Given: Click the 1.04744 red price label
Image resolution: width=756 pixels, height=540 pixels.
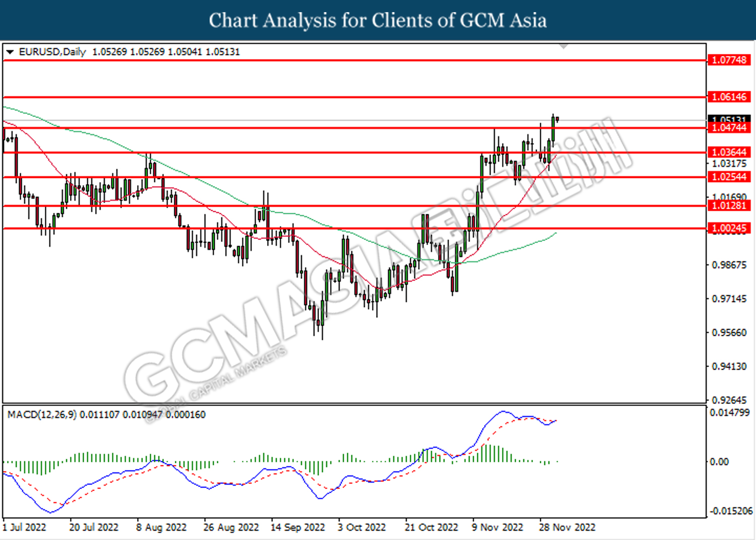Looking at the screenshot, I should pyautogui.click(x=729, y=128).
